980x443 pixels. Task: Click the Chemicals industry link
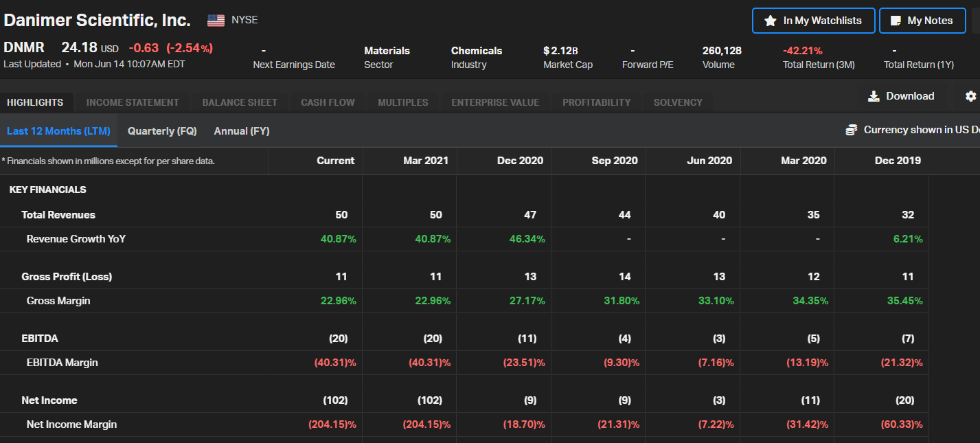477,51
